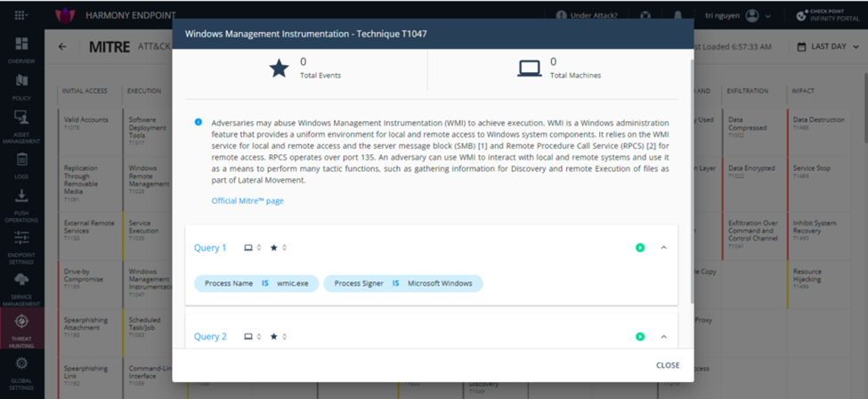Viewport: 868px width, 399px height.
Task: Click the back arrow next to MITRE
Action: tap(62, 47)
